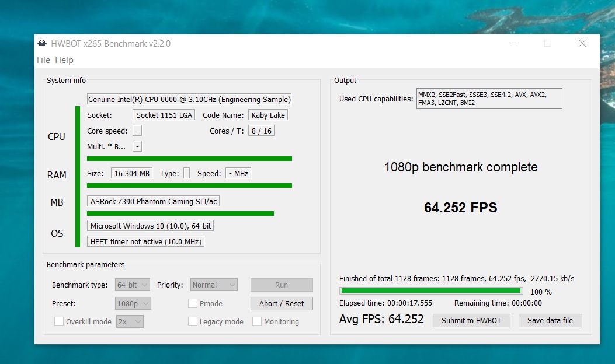Click the Finished of total 1128 frames text

pyautogui.click(x=457, y=279)
